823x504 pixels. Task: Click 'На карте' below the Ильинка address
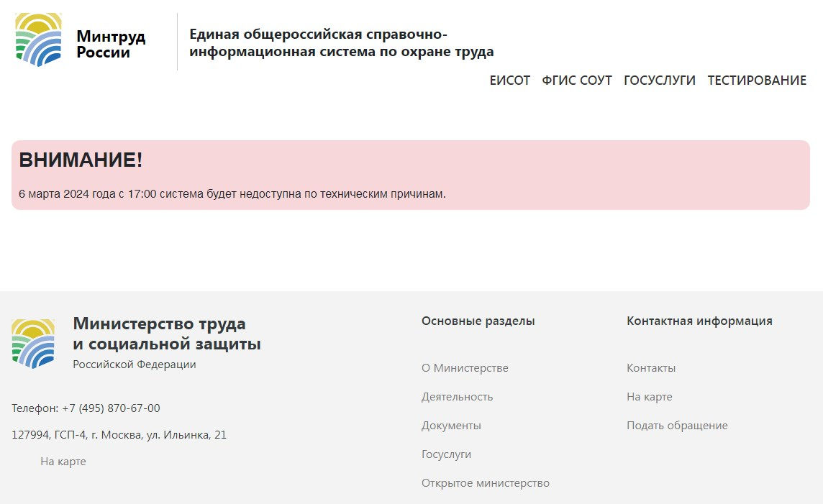coord(63,462)
